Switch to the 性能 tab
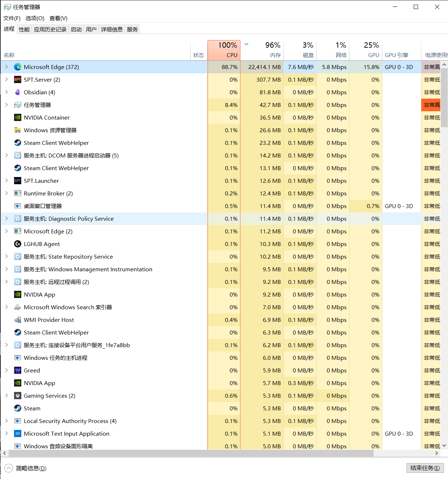The width and height of the screenshot is (448, 479). point(24,29)
